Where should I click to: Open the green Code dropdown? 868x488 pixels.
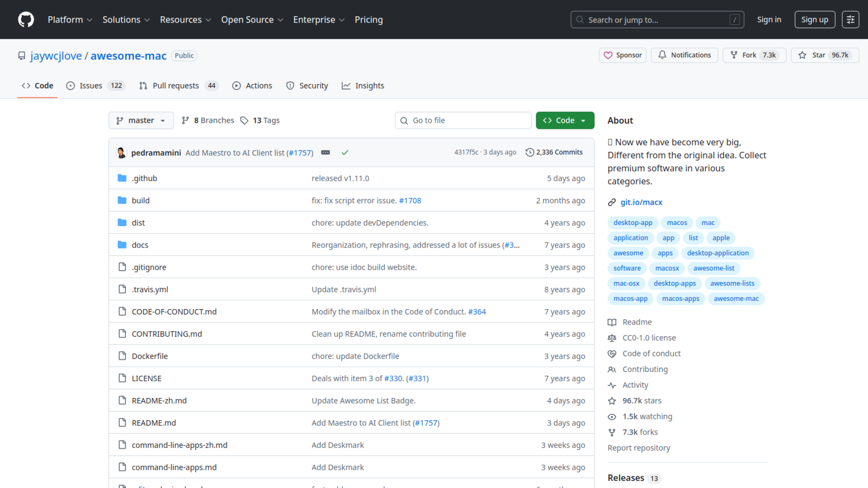tap(565, 121)
